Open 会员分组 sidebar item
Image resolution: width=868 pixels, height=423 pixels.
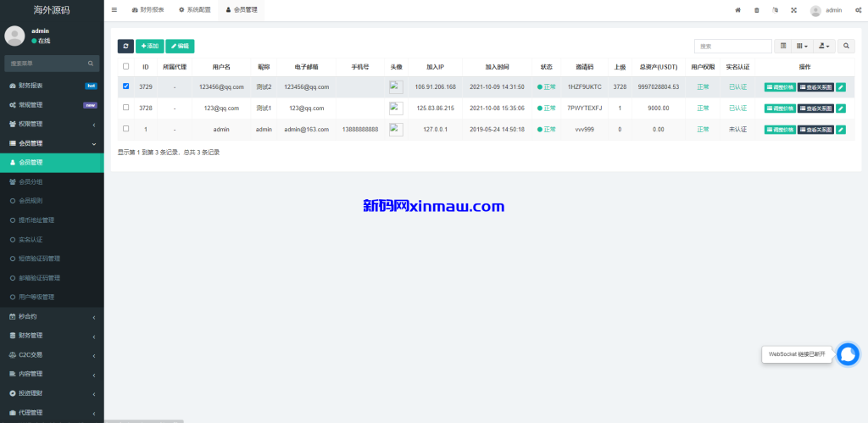[52, 181]
